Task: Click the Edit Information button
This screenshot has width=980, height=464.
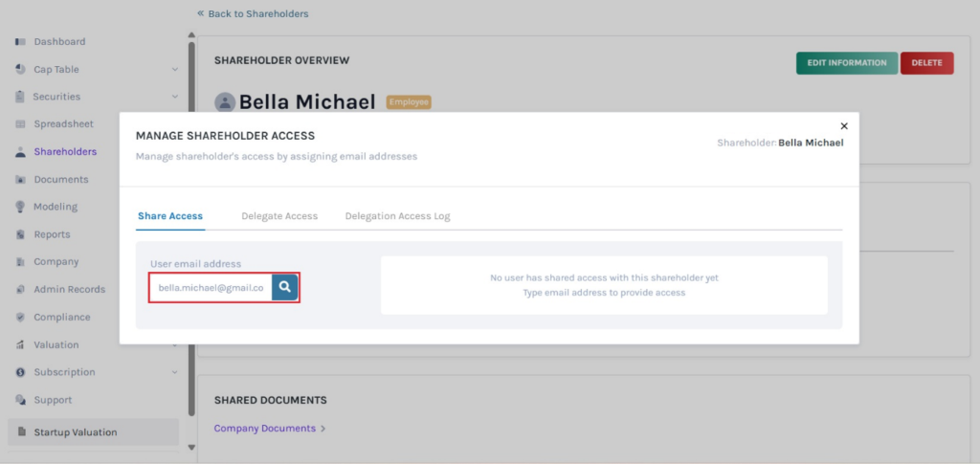Action: (x=847, y=63)
